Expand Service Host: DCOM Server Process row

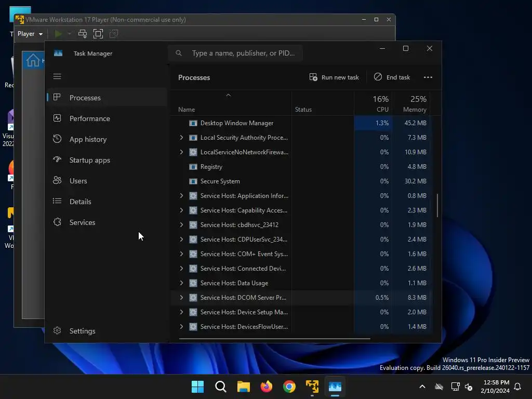coord(181,298)
